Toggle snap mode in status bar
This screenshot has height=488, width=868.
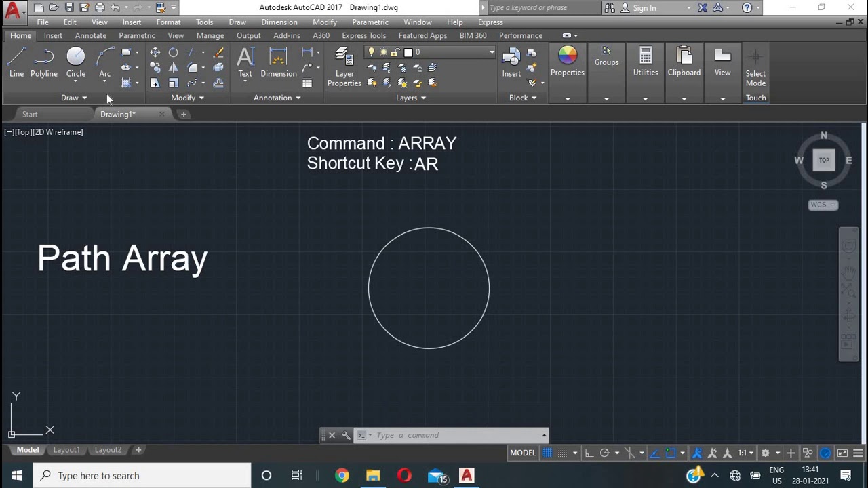click(562, 453)
